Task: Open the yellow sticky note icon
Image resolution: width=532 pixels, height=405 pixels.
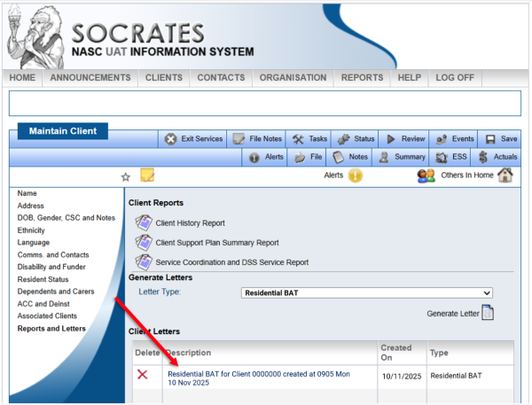Action: pos(147,175)
